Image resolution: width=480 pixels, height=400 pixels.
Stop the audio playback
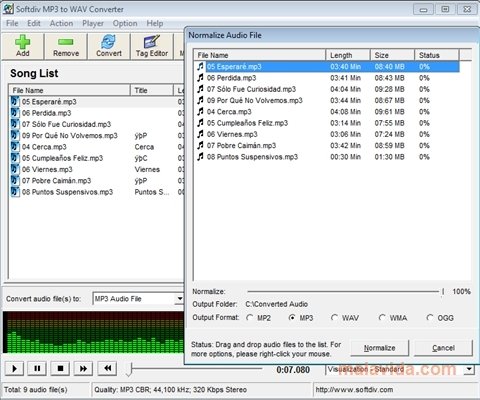(60, 368)
